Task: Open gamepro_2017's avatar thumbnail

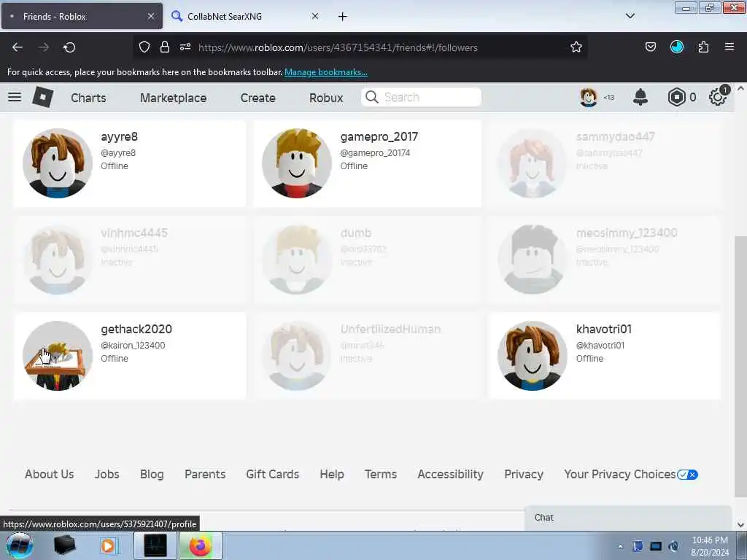Action: [297, 163]
